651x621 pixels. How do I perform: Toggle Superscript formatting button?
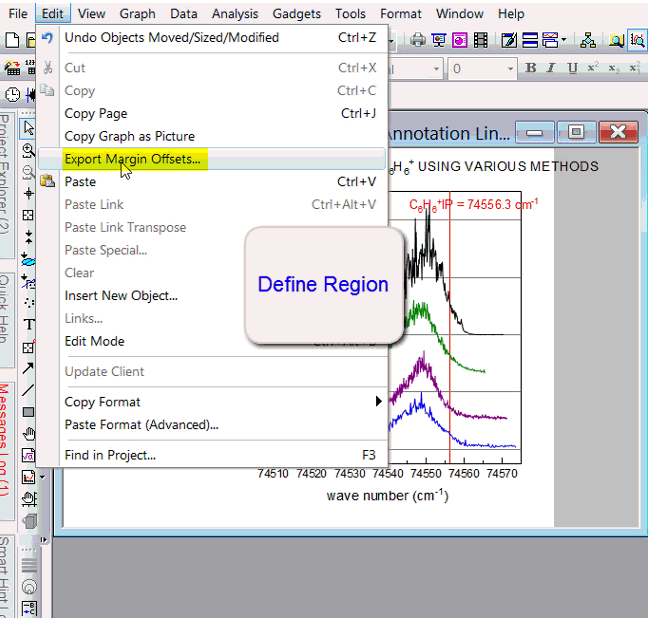[x=593, y=68]
